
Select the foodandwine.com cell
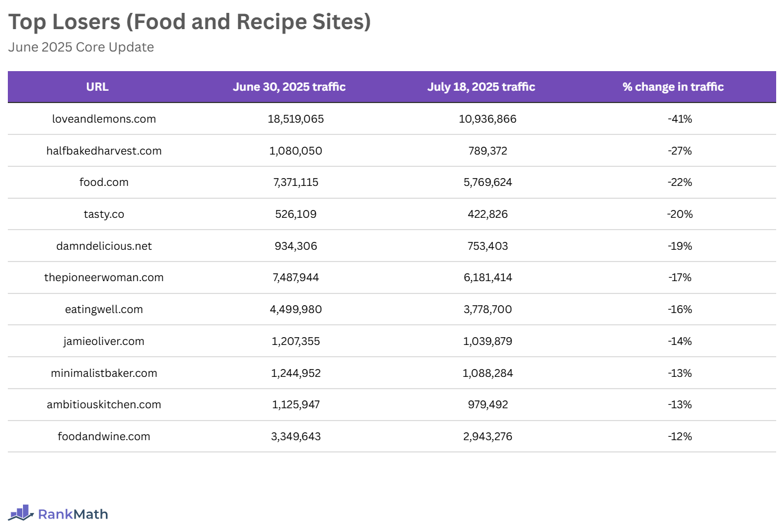pyautogui.click(x=104, y=436)
